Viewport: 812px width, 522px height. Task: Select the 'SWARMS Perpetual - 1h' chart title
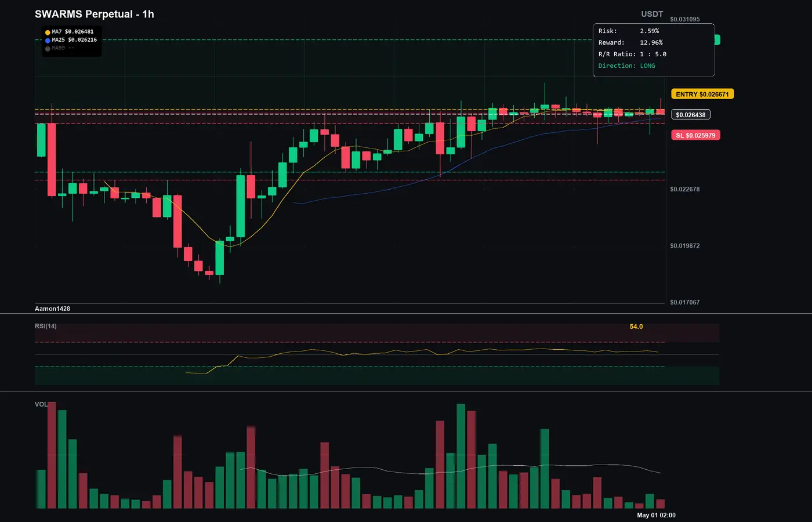click(95, 14)
